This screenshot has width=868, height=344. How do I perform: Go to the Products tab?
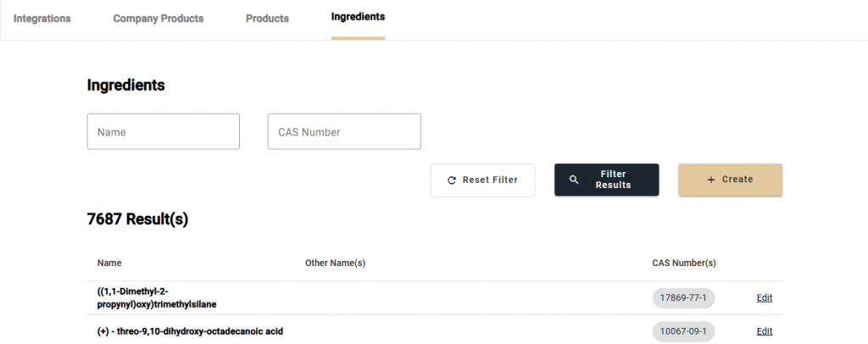point(267,19)
